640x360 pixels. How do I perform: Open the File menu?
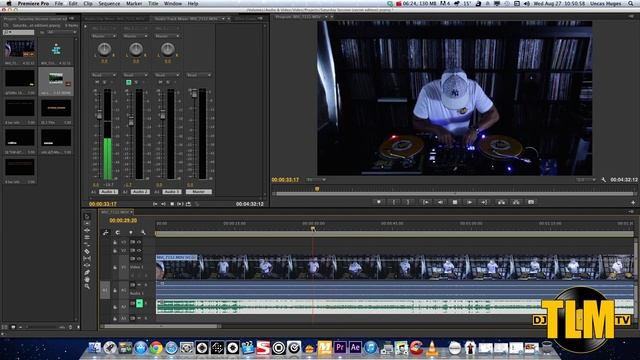coord(59,3)
